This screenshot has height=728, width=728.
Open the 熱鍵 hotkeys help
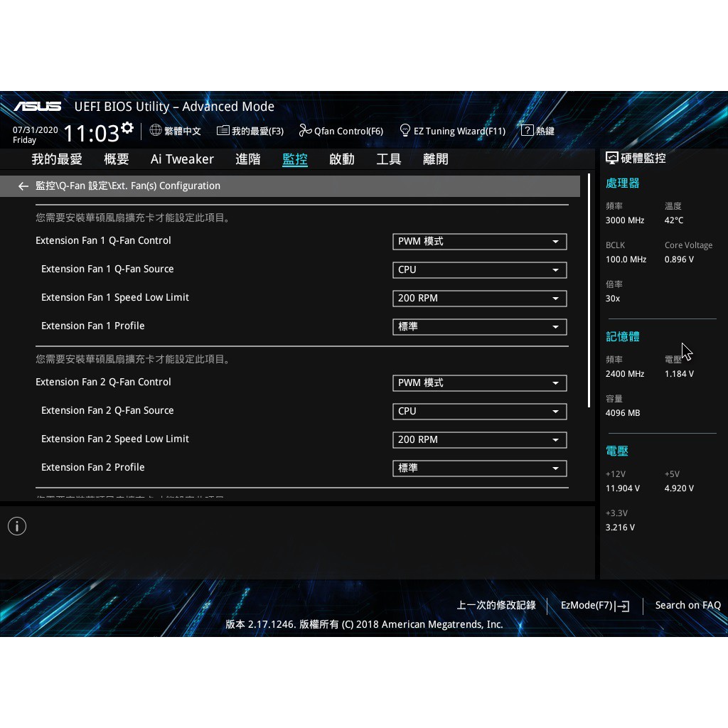tap(537, 131)
